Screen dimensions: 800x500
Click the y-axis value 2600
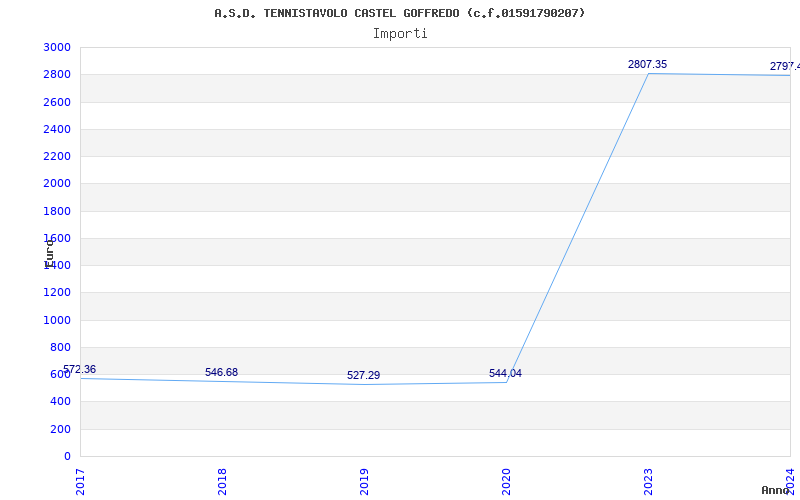57,102
